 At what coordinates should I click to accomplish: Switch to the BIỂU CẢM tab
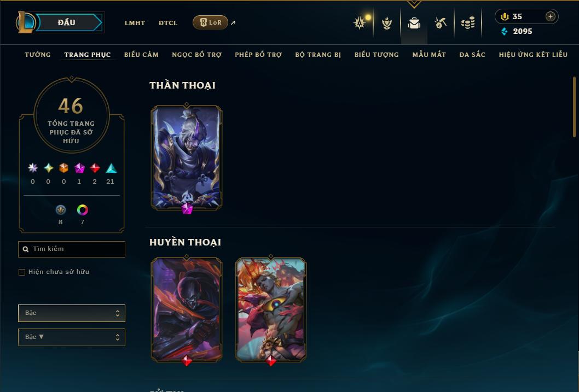141,55
